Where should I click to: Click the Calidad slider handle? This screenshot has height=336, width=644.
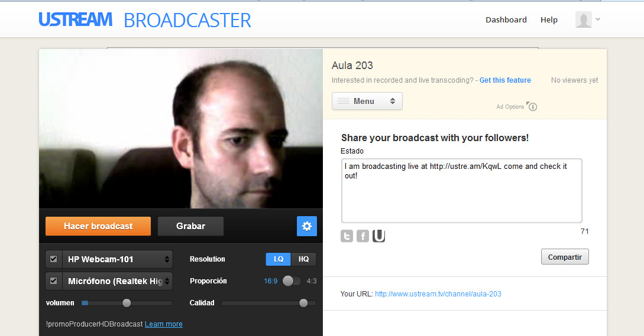pos(303,303)
